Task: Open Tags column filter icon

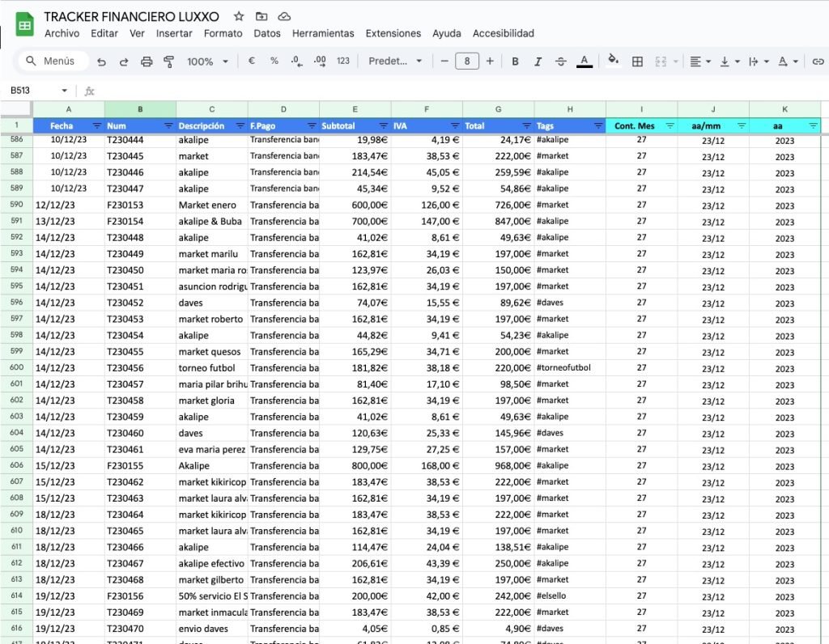Action: coord(598,125)
